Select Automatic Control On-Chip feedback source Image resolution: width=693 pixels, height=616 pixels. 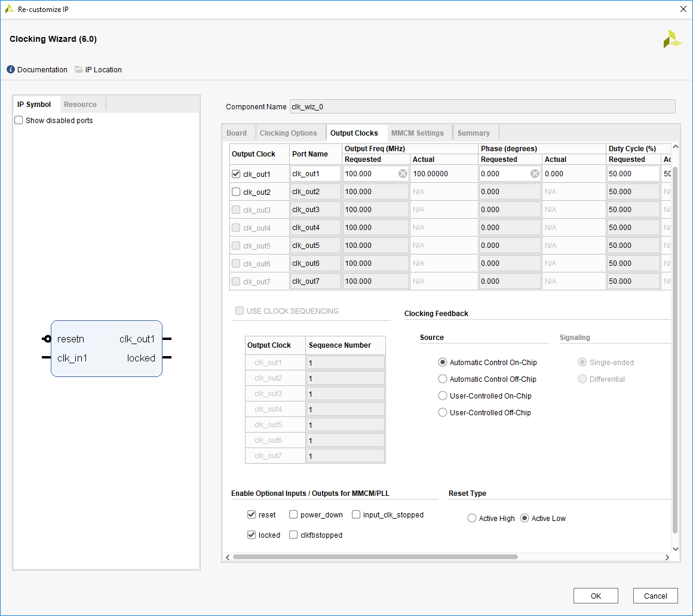pyautogui.click(x=443, y=362)
